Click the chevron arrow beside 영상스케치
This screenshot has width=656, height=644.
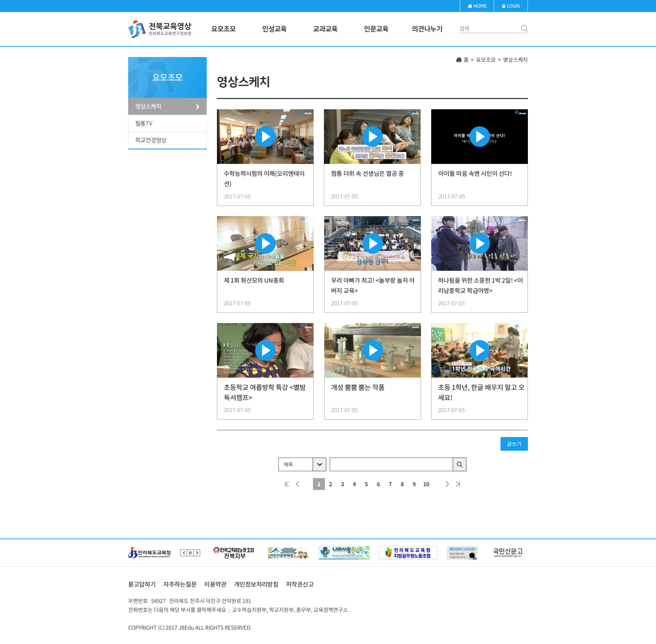(x=197, y=107)
